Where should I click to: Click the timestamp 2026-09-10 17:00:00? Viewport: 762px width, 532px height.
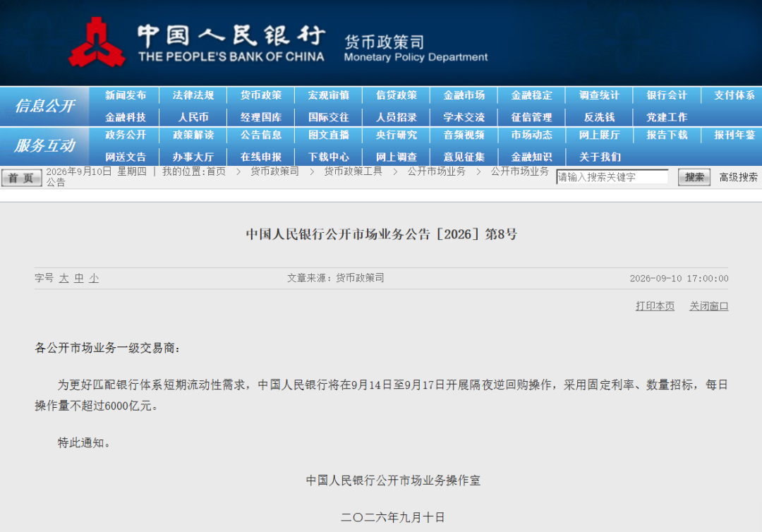click(679, 279)
